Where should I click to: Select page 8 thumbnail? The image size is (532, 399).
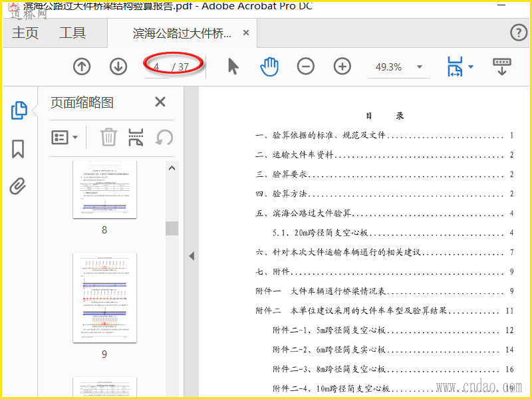point(105,190)
